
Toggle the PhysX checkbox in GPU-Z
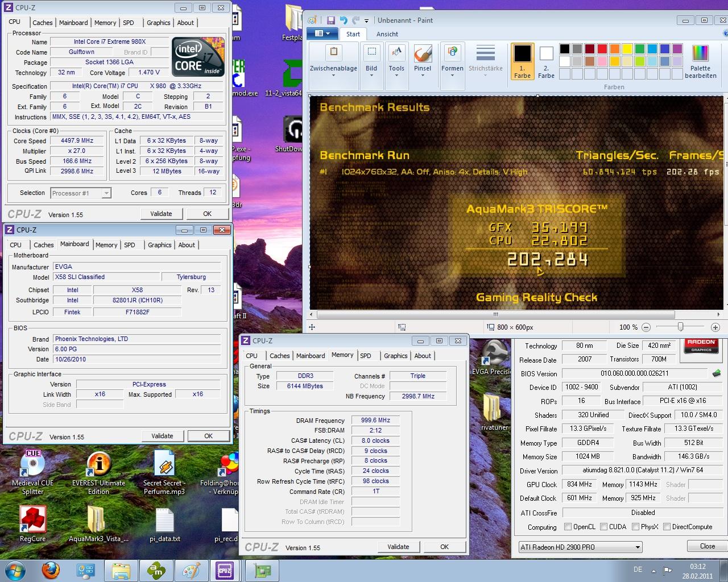coord(635,527)
